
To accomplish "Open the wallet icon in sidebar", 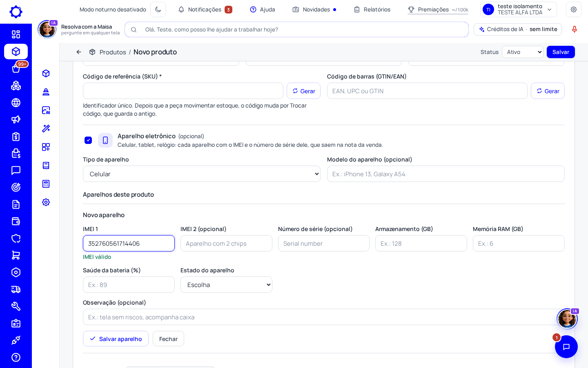I will [x=16, y=221].
